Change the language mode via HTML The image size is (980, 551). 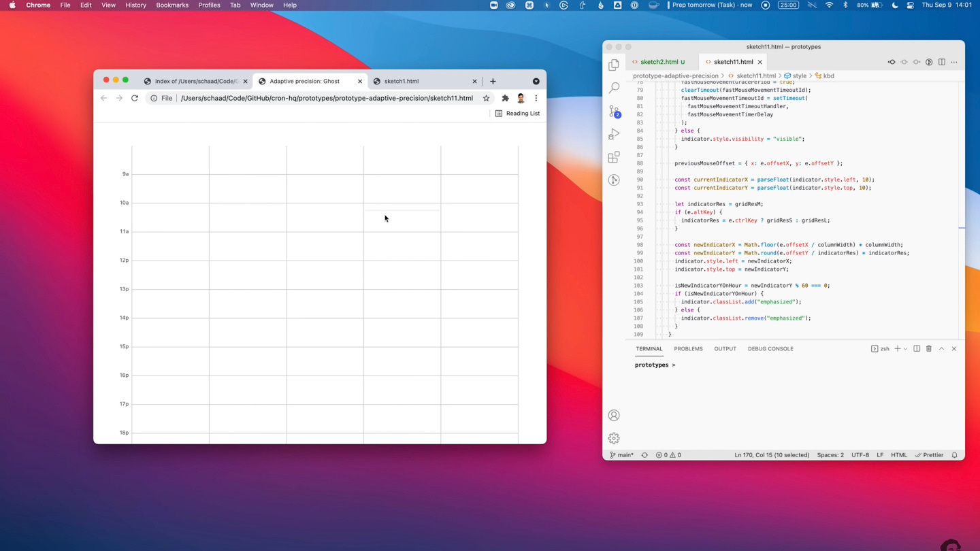pyautogui.click(x=899, y=455)
